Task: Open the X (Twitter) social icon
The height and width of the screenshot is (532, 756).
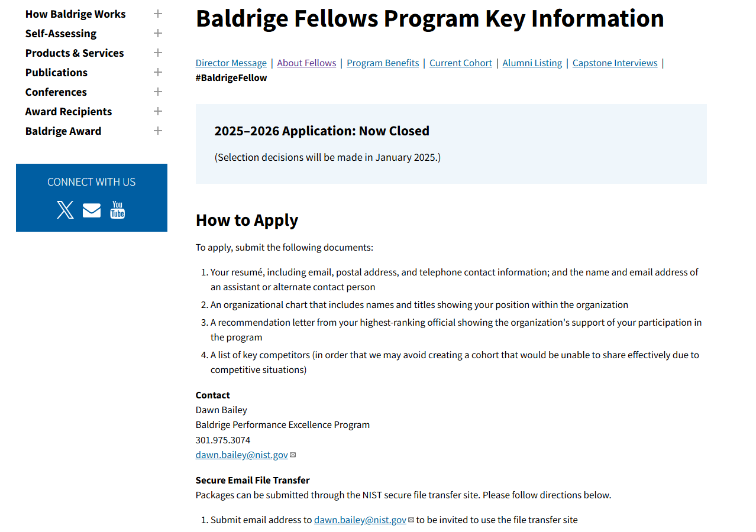Action: (65, 210)
